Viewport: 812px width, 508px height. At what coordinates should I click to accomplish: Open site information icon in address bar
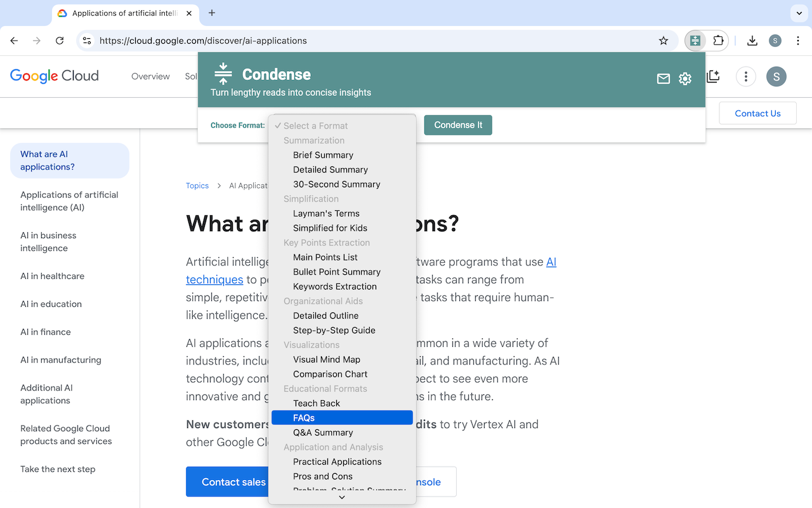click(x=88, y=41)
